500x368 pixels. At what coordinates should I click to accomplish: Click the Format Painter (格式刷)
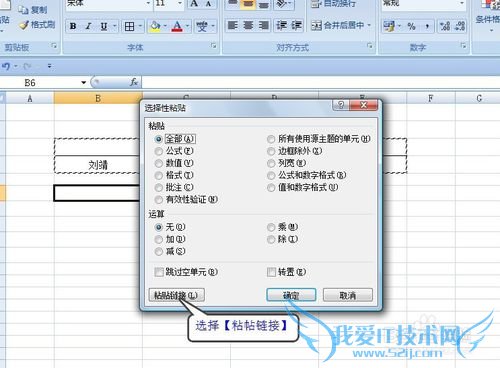tap(37, 24)
